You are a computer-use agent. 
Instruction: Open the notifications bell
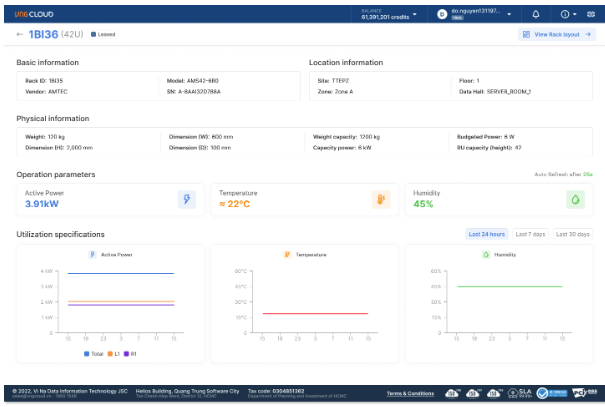pos(535,14)
